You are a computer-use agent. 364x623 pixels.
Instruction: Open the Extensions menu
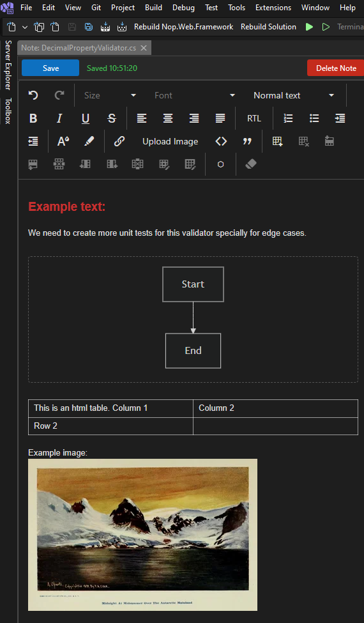pos(273,8)
